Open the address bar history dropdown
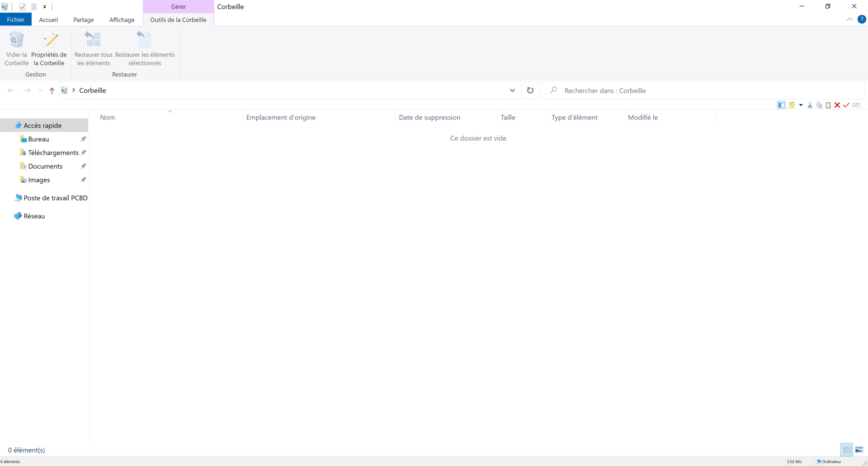Screen dimensions: 868x466 click(512, 90)
